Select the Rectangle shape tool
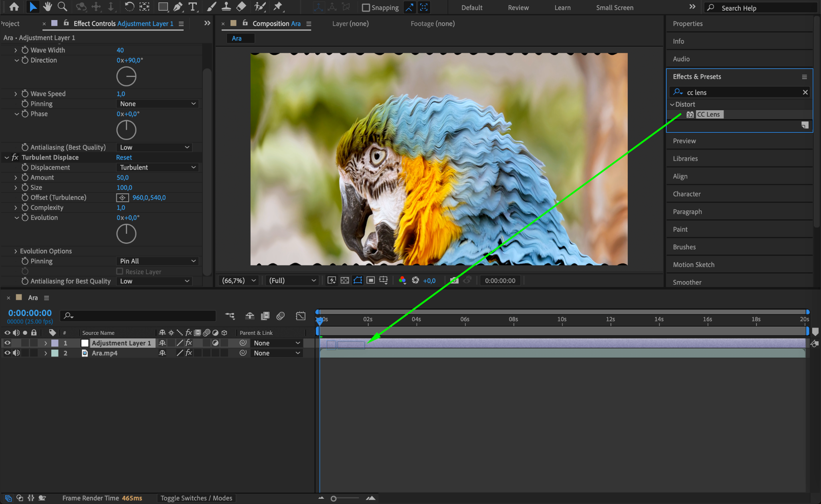 click(163, 7)
